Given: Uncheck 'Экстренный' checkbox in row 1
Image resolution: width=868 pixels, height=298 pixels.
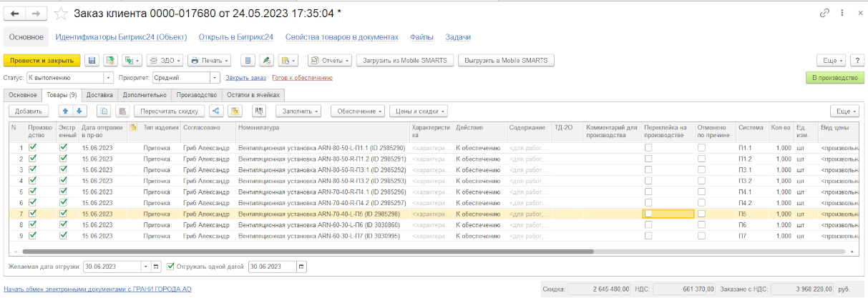Looking at the screenshot, I should (x=63, y=148).
